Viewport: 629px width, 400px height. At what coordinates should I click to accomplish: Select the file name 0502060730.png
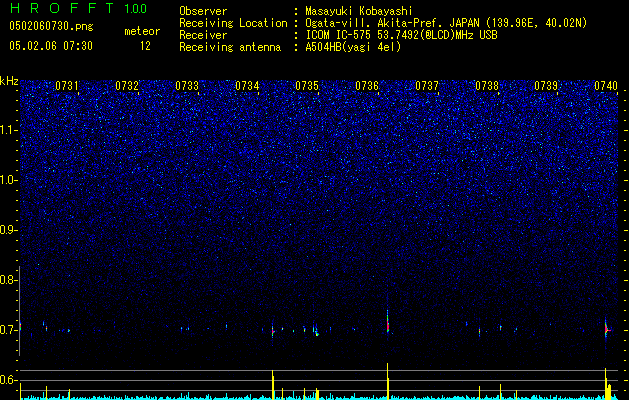[x=51, y=26]
